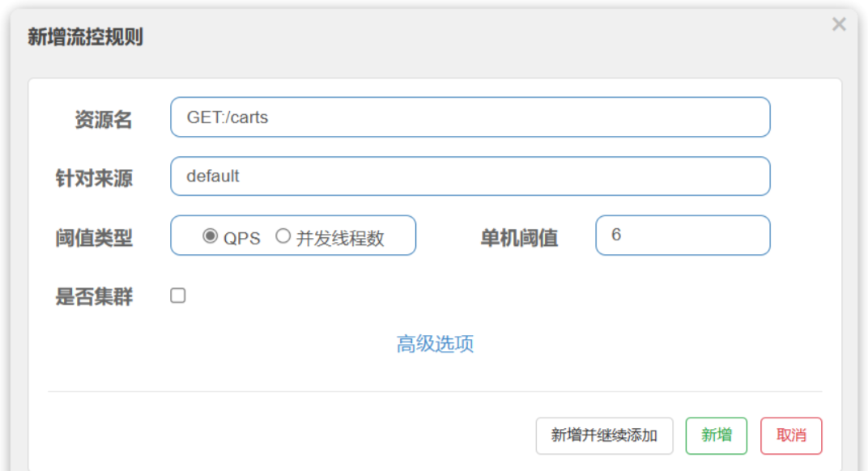
Task: Choose the 并发线程数 radio button
Action: pyautogui.click(x=283, y=236)
